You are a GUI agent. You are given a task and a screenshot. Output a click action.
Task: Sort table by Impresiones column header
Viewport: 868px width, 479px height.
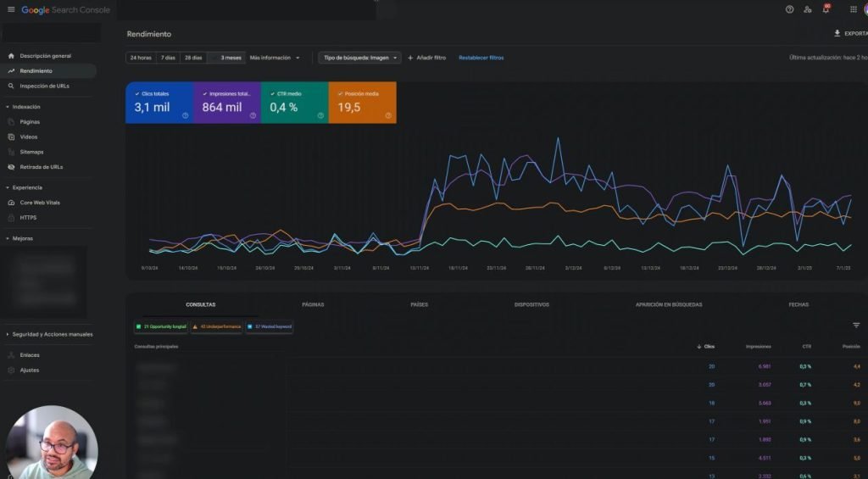[x=758, y=347]
